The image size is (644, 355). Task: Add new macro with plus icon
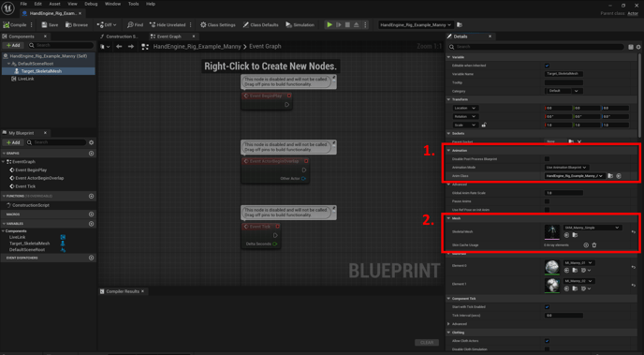[91, 214]
